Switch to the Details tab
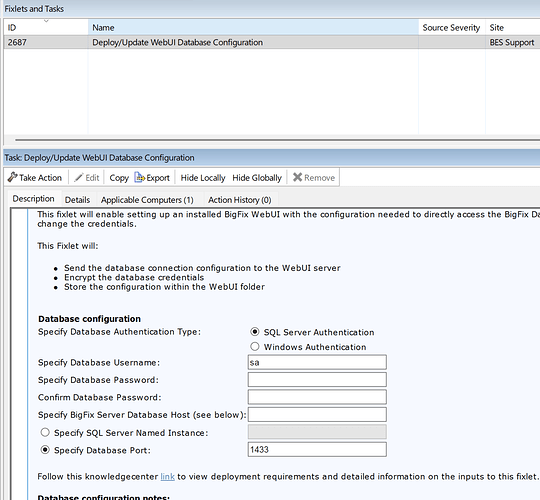Image resolution: width=540 pixels, height=500 pixels. click(x=77, y=200)
